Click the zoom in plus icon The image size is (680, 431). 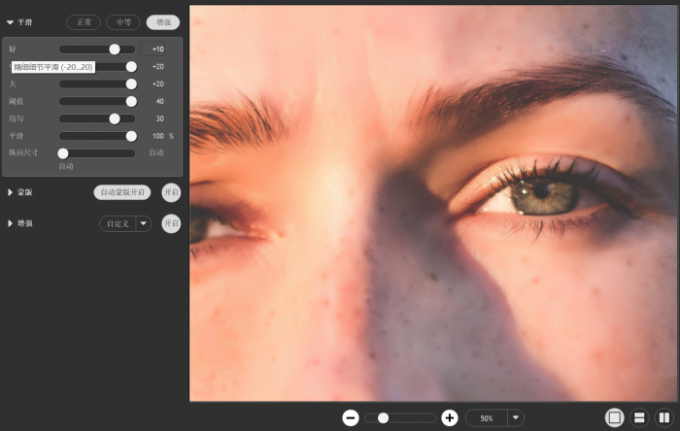point(450,417)
